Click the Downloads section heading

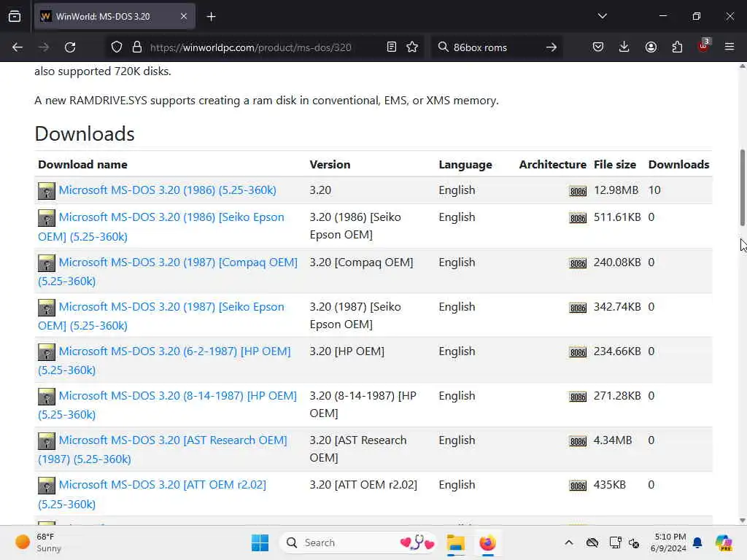[x=85, y=134]
